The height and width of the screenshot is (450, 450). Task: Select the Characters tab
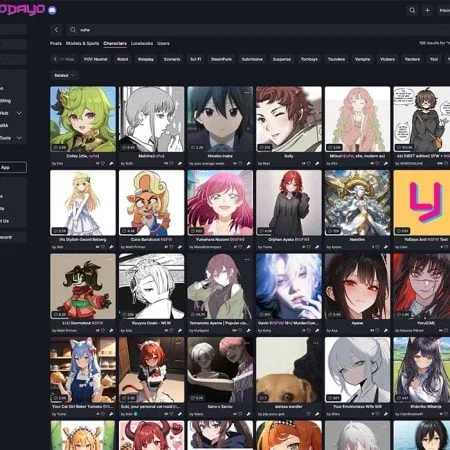(x=115, y=43)
